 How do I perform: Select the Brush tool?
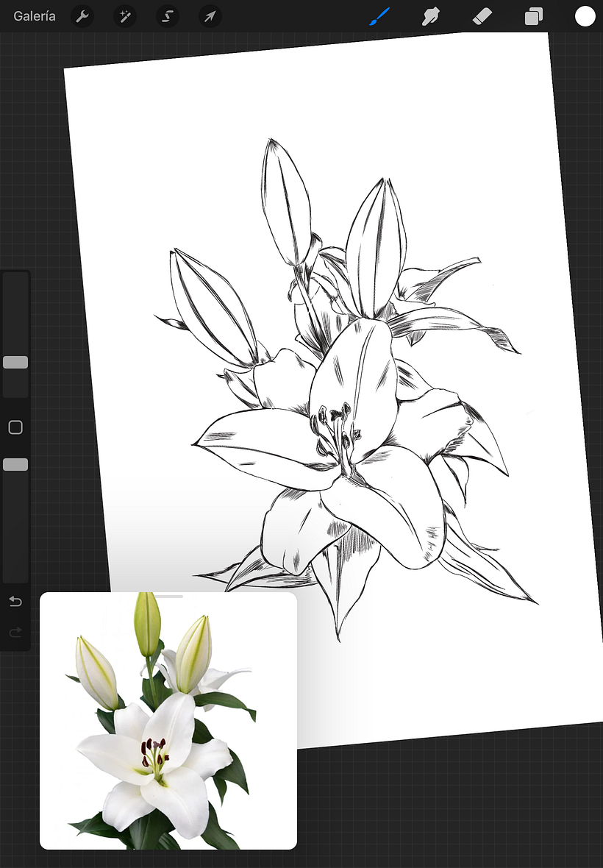tap(379, 16)
